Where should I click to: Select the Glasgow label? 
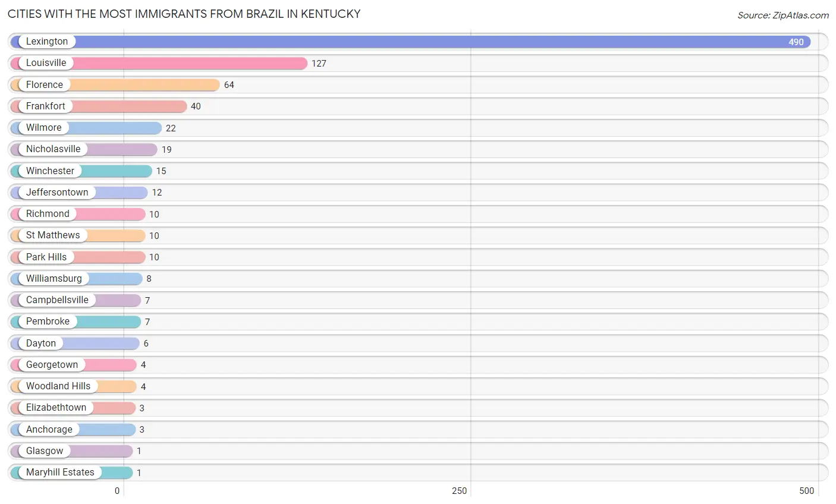[45, 451]
